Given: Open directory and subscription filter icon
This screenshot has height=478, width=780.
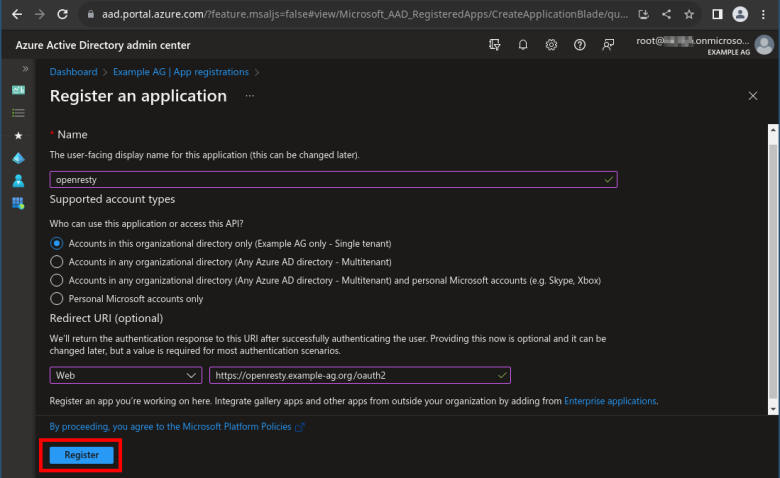Looking at the screenshot, I should click(x=494, y=45).
